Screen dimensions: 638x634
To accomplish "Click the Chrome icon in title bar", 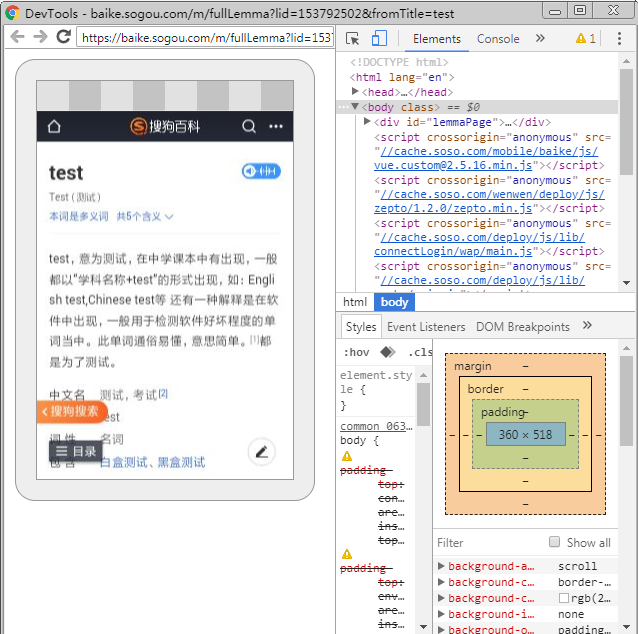I will tap(12, 13).
